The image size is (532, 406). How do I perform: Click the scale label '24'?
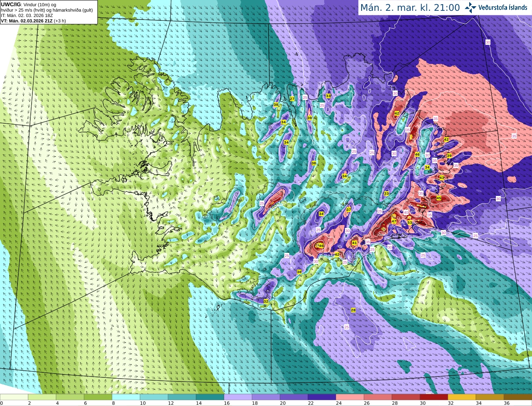[338, 403]
